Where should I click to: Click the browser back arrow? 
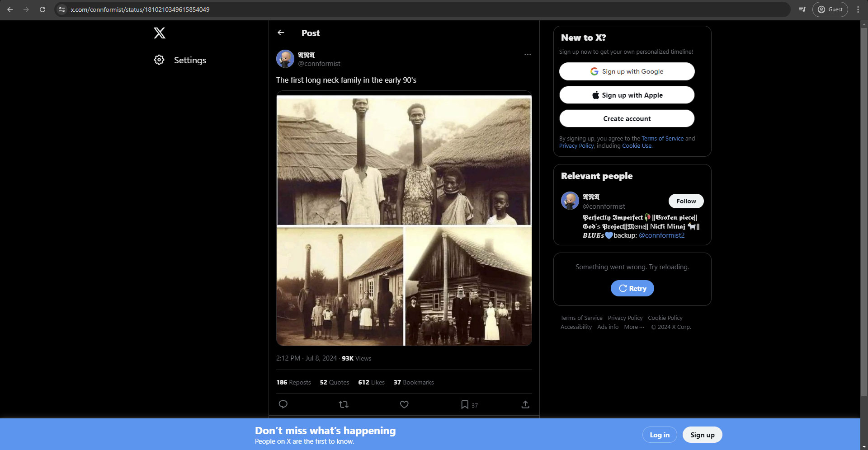click(x=10, y=9)
